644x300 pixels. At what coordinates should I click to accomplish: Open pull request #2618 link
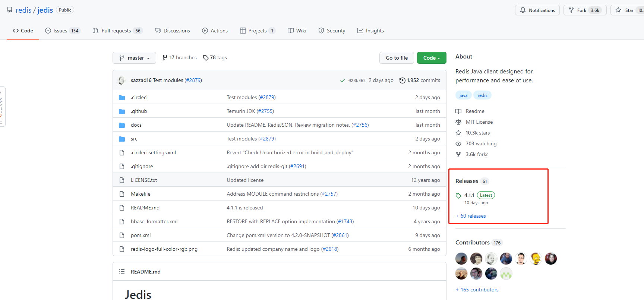pos(331,249)
